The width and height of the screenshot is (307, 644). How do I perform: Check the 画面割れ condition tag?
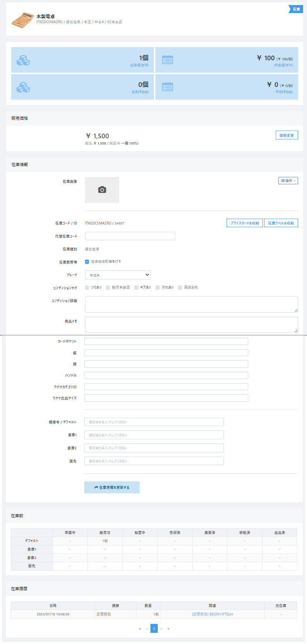pyautogui.click(x=180, y=287)
